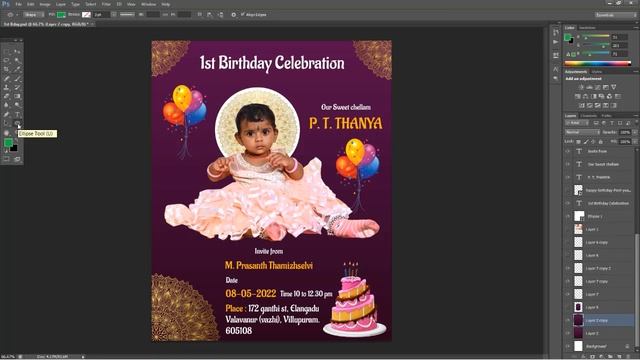The image size is (640, 360).
Task: Open the stroke width dropdown arrow
Action: tap(114, 15)
